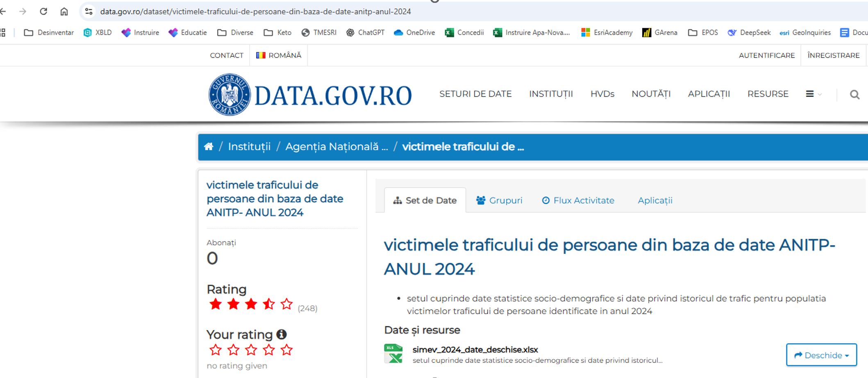Open simev_2024_date_deschise.xlsx resource link
Image resolution: width=868 pixels, height=378 pixels.
point(475,349)
